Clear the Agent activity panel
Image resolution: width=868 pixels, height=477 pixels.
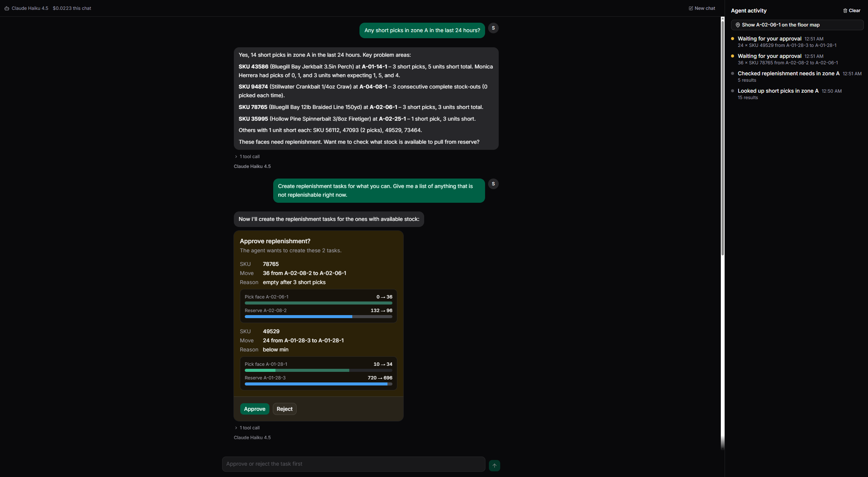pyautogui.click(x=852, y=11)
